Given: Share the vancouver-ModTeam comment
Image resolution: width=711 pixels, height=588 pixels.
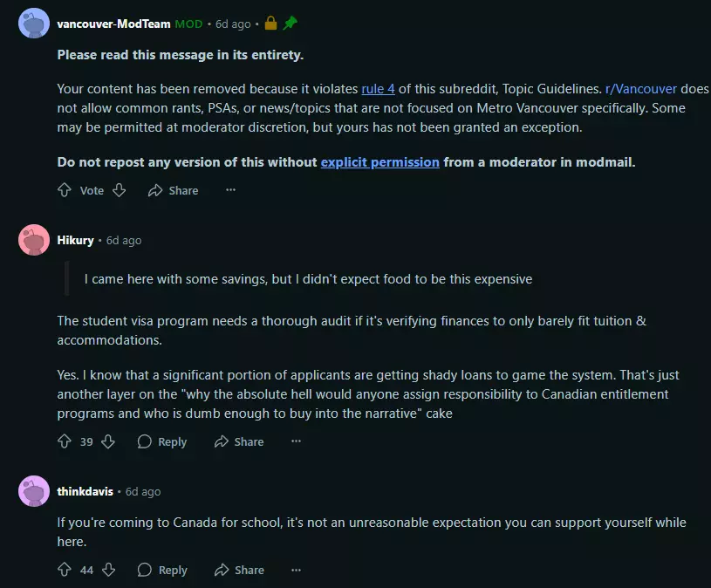Looking at the screenshot, I should pos(174,190).
